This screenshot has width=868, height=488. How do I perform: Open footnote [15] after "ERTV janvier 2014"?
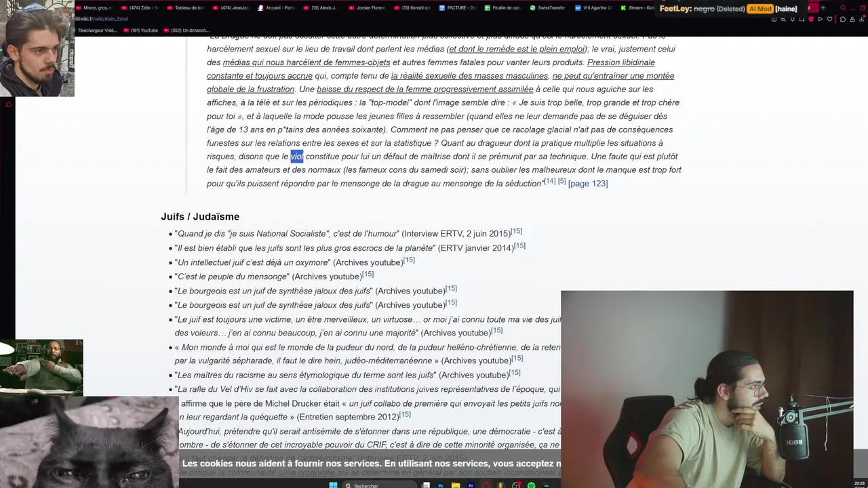click(519, 245)
